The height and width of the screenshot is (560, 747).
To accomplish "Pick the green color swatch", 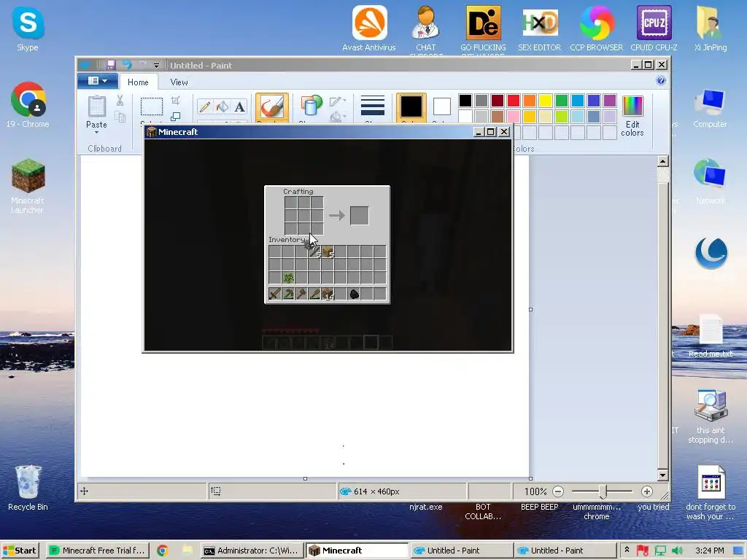I will tap(562, 101).
